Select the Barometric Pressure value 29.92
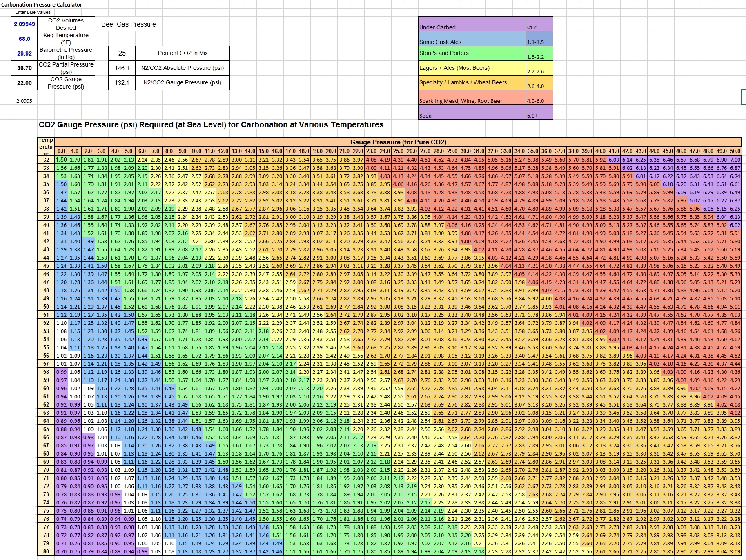The image size is (746, 560). tap(24, 53)
